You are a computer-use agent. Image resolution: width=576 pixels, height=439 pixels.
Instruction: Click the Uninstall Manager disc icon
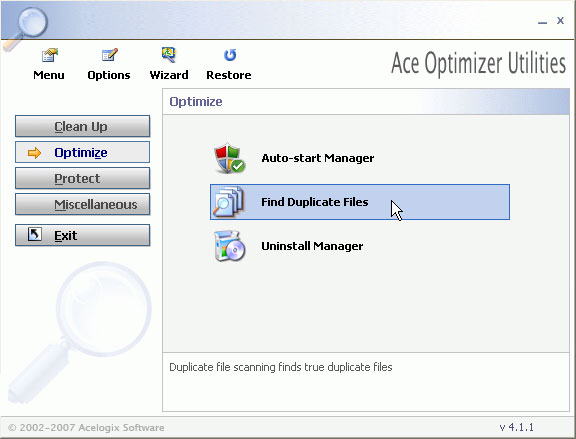click(x=230, y=246)
